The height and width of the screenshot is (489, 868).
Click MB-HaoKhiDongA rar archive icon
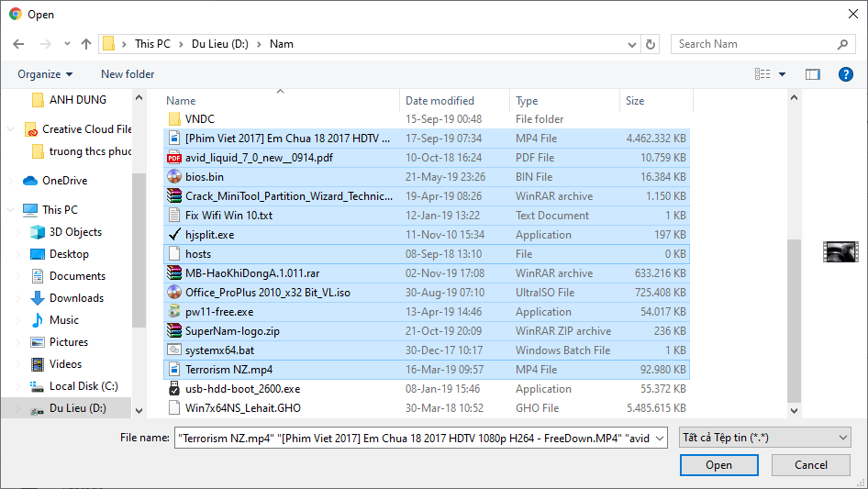174,273
